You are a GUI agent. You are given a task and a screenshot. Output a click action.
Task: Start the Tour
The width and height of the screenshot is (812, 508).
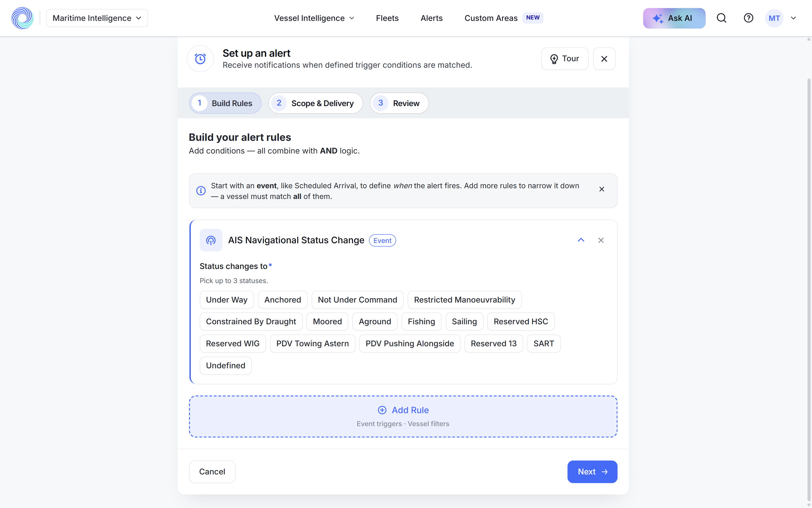pos(565,59)
